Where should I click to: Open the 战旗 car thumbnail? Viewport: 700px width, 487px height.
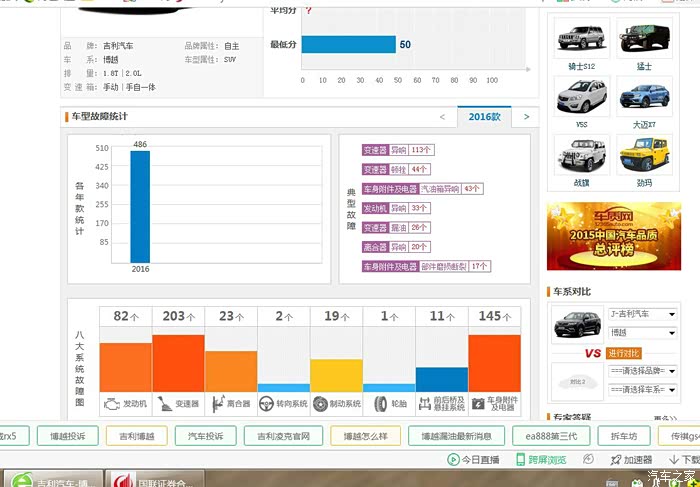[582, 154]
